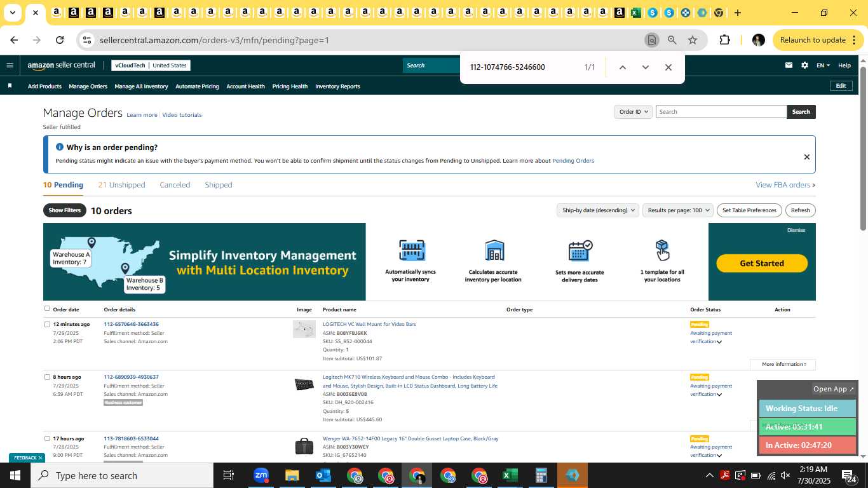Expand More information for first order
This screenshot has height=488, width=868.
tap(783, 364)
